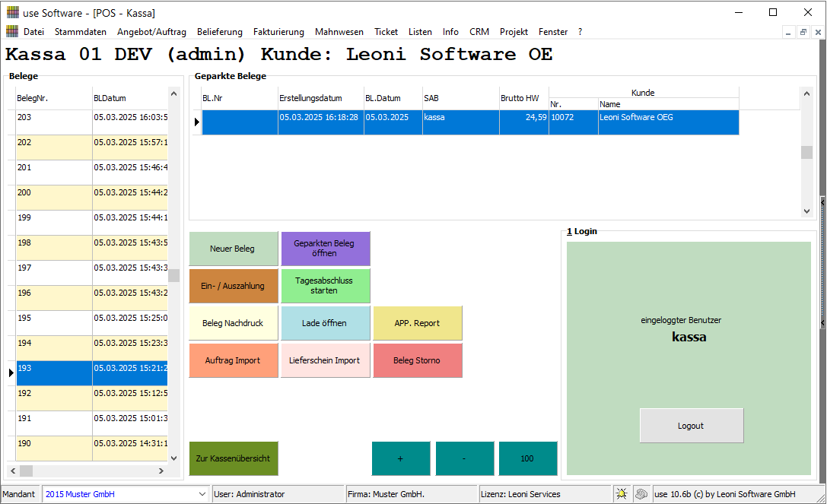The width and height of the screenshot is (827, 504).
Task: Click the row indicator arrow of receipt 193
Action: [x=11, y=372]
